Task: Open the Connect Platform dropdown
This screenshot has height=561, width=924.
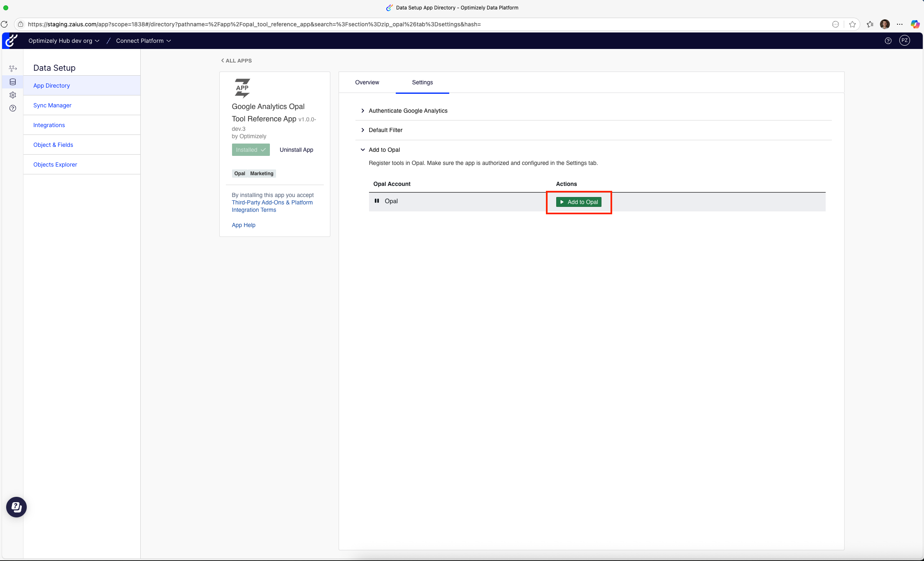Action: click(x=143, y=41)
